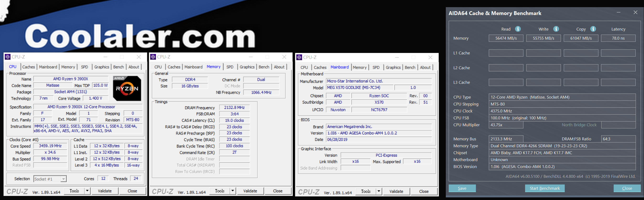Click the LPCIO model NCT6797 field
This screenshot has height=200, width=644.
[379, 110]
